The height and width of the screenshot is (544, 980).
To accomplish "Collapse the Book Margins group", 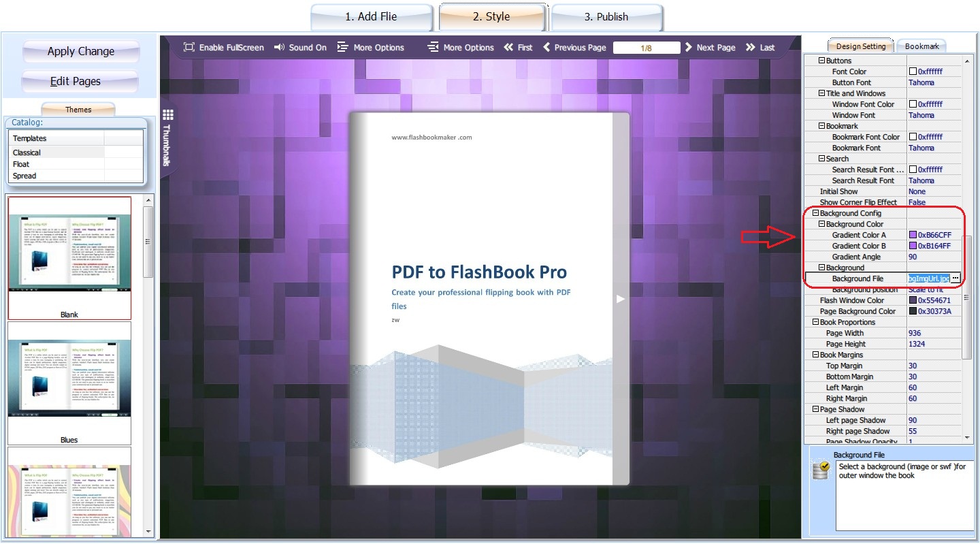I will pos(815,355).
